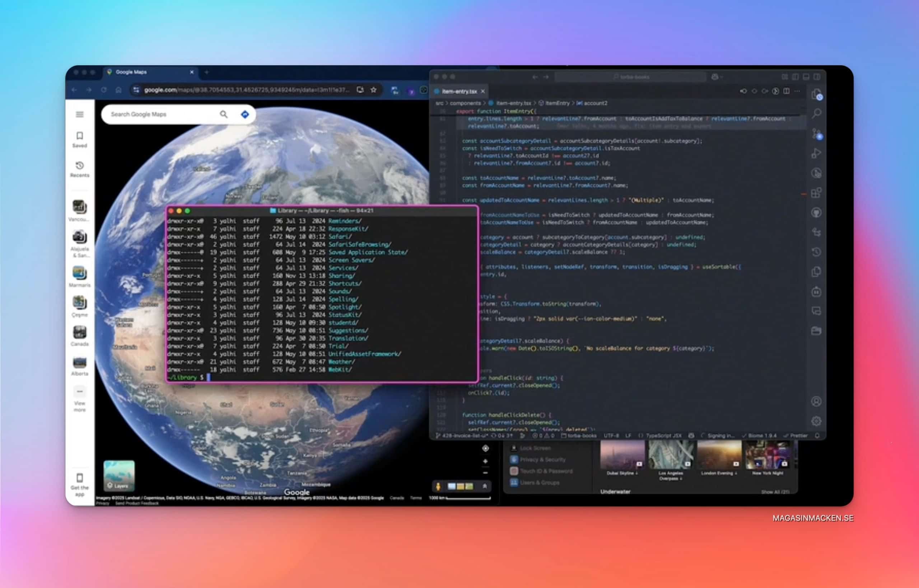Open a new browser tab
This screenshot has width=919, height=588.
(x=206, y=72)
